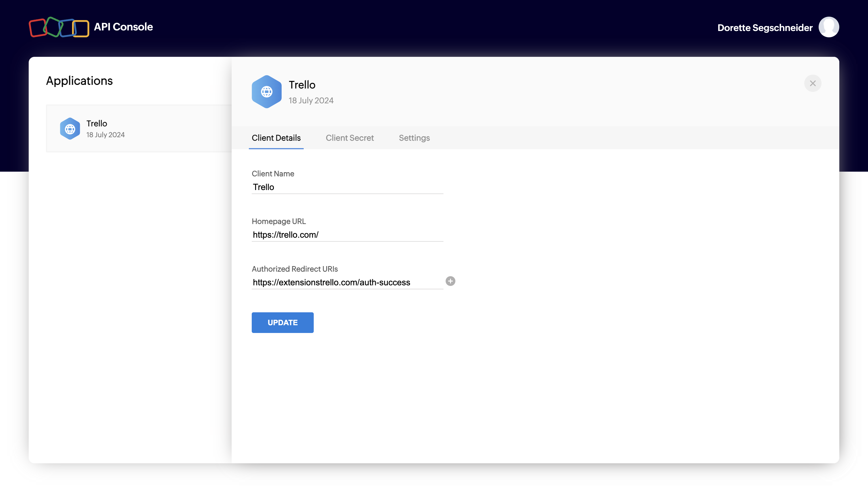
Task: Click the API Console title
Action: (x=123, y=27)
